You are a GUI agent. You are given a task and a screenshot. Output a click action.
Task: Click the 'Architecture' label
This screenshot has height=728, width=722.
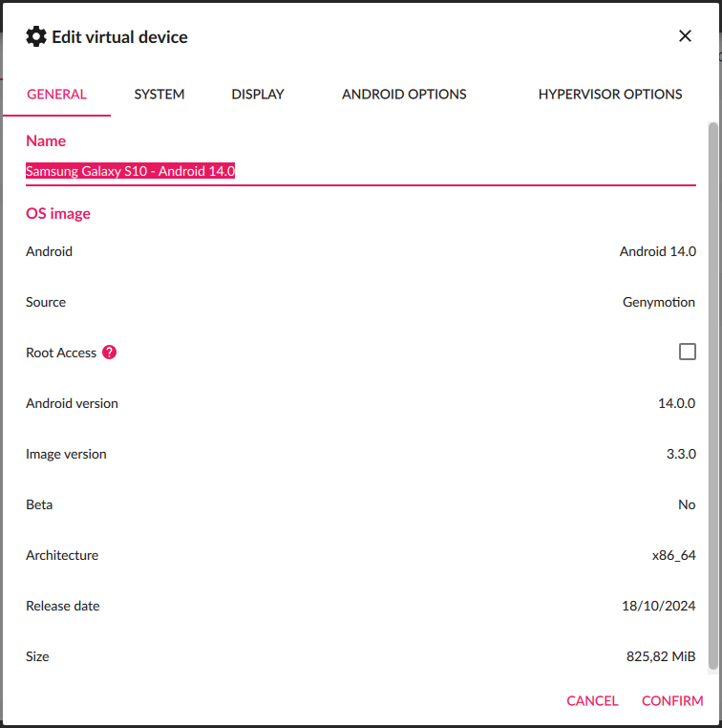(x=62, y=555)
